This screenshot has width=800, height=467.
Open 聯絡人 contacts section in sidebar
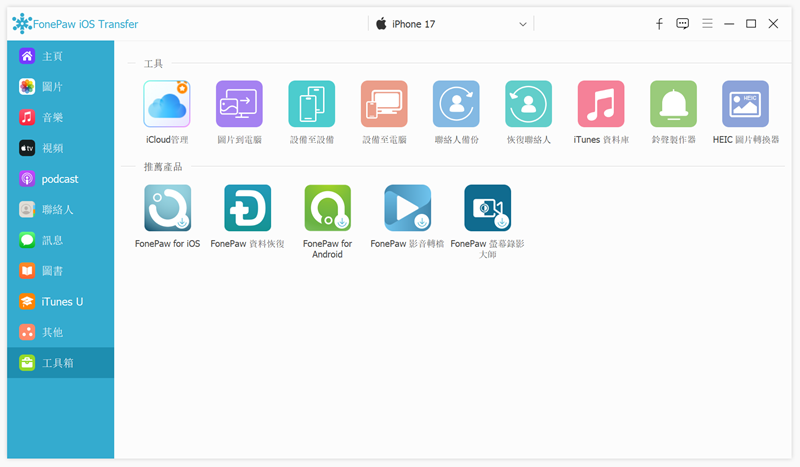(x=61, y=209)
